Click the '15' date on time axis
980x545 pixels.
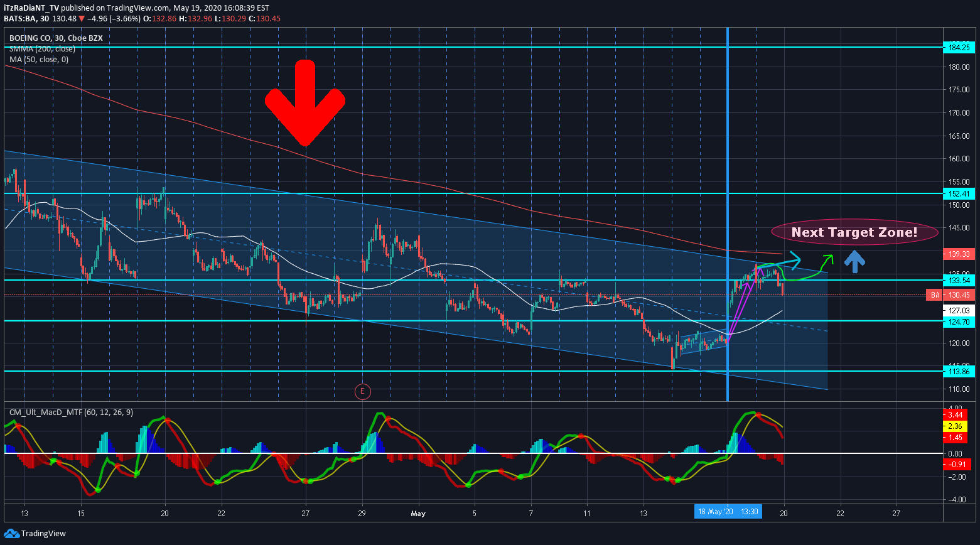81,514
